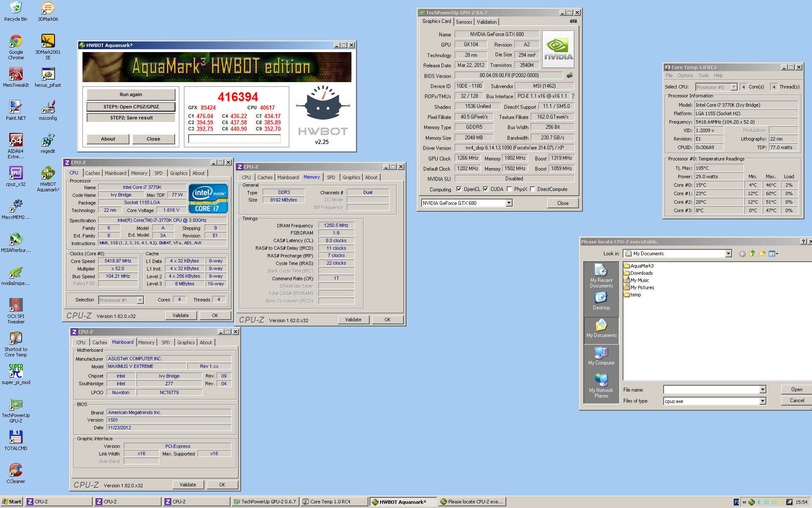Image resolution: width=812 pixels, height=508 pixels.
Task: Launch the CCleaner desktop icon
Action: (x=16, y=474)
